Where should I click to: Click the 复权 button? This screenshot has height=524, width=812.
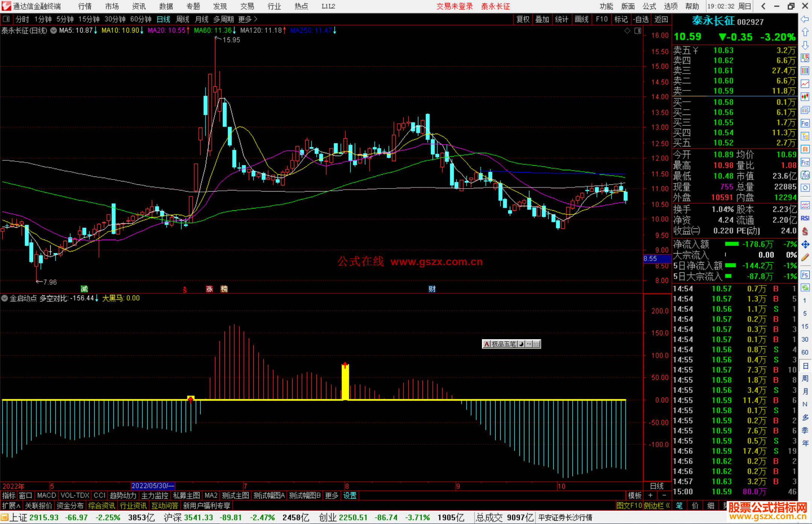click(x=523, y=19)
